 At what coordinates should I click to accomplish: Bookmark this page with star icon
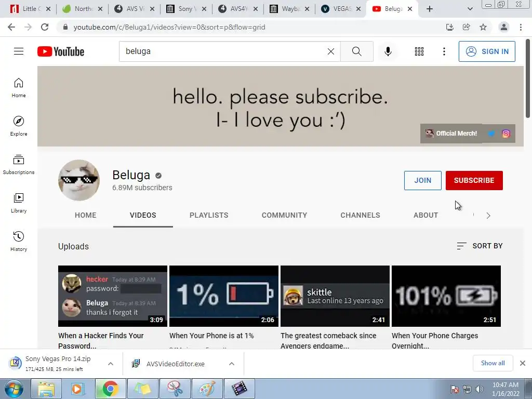click(x=483, y=27)
